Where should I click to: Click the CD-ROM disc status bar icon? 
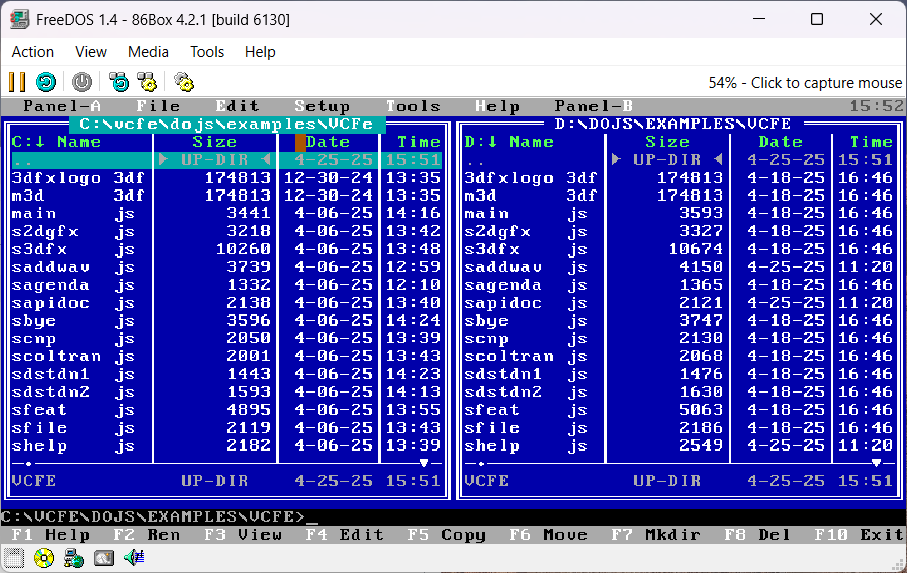pos(44,558)
